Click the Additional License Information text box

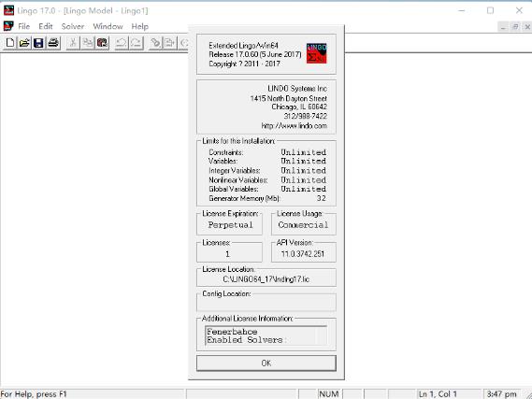tap(266, 335)
